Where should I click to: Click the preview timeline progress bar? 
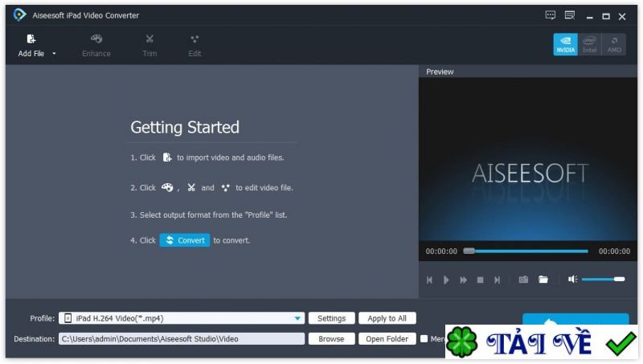[x=526, y=251]
